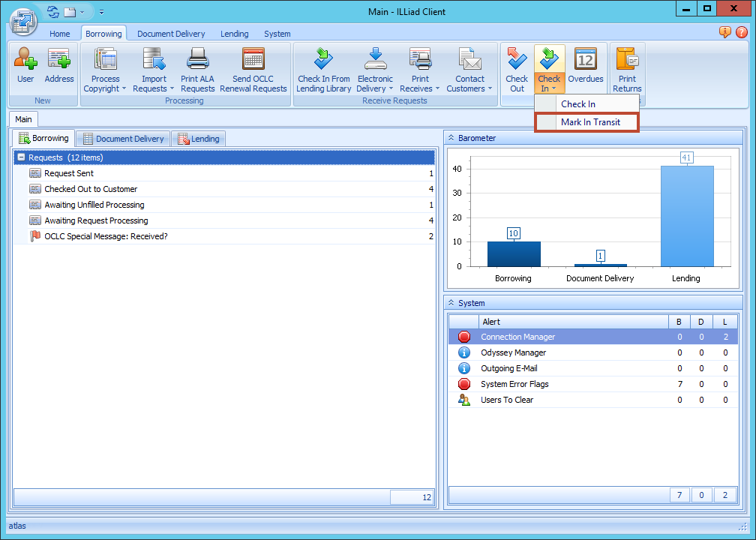This screenshot has height=540, width=756.
Task: Select Check In From Lending Library
Action: pyautogui.click(x=323, y=69)
